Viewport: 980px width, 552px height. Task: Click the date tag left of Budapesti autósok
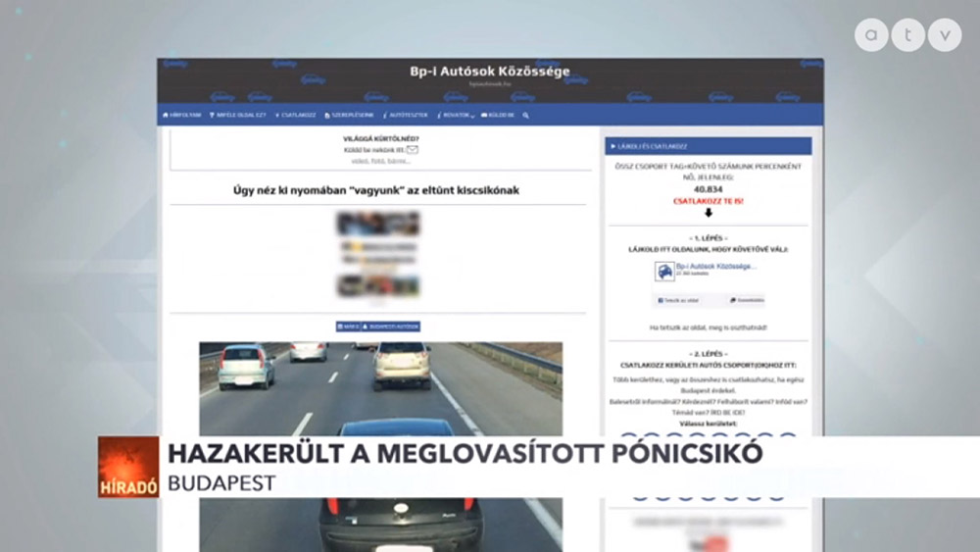pyautogui.click(x=348, y=326)
